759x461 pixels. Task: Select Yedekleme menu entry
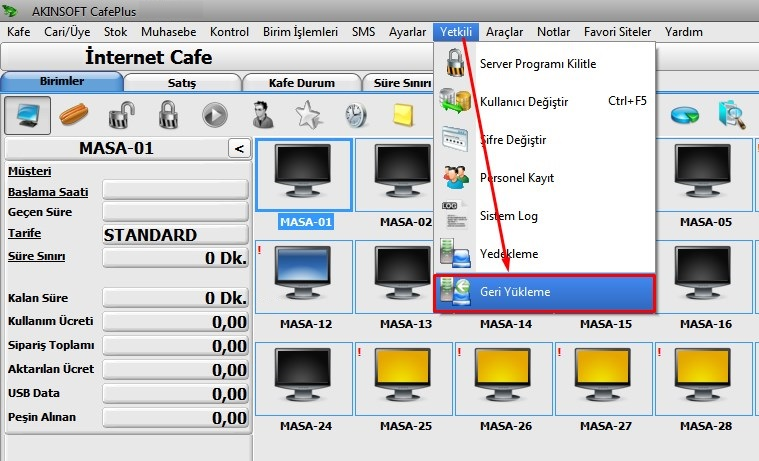[x=545, y=254]
